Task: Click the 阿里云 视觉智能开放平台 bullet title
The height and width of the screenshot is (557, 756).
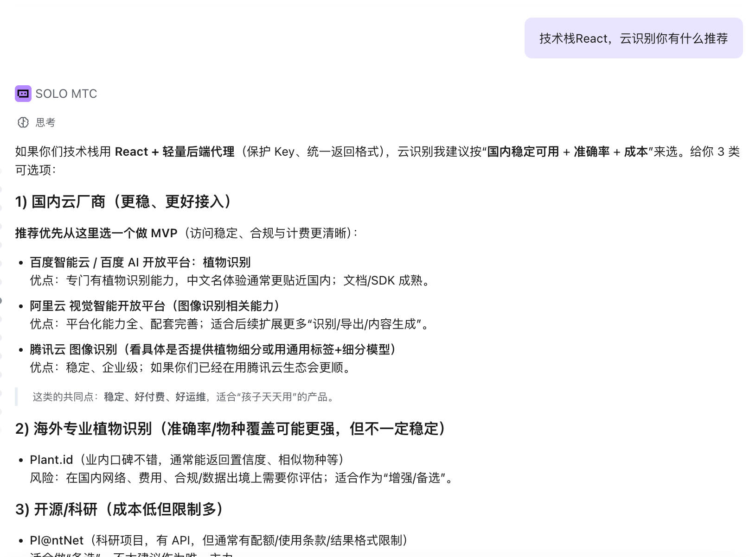Action: [155, 306]
